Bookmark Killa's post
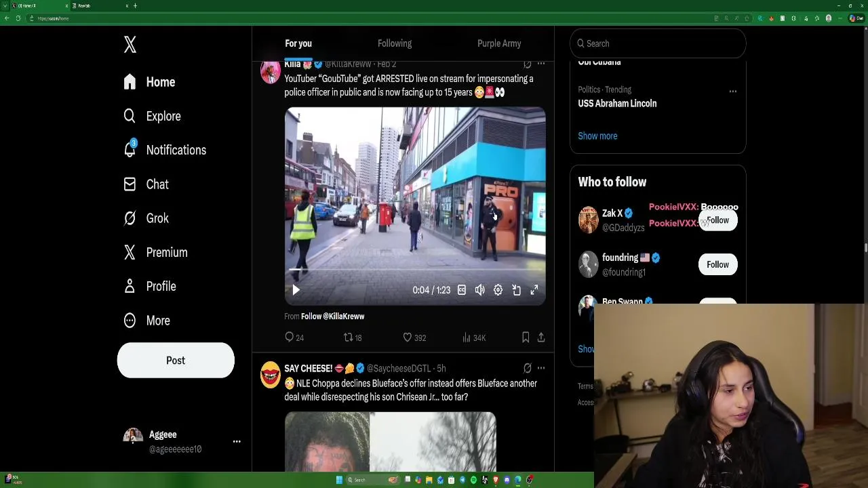The height and width of the screenshot is (488, 868). click(x=526, y=338)
